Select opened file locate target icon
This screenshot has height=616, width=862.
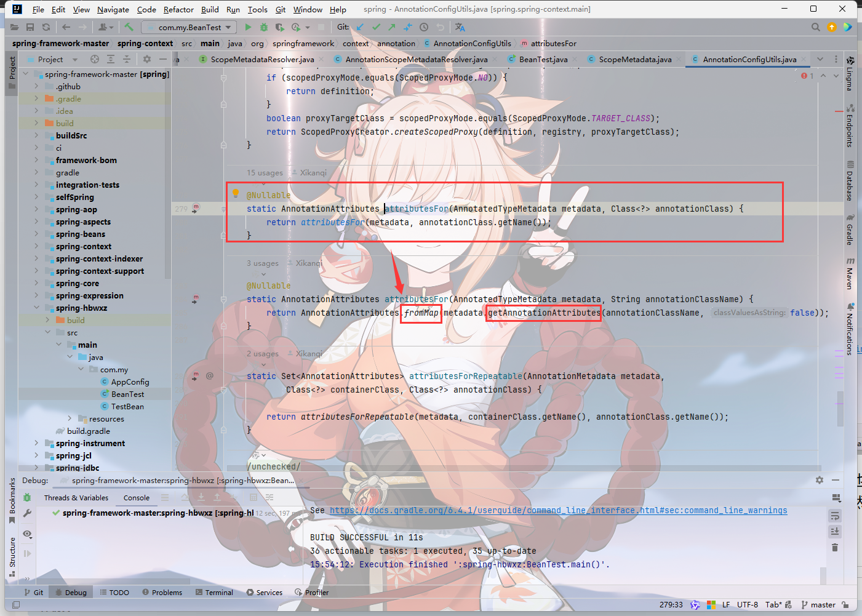pyautogui.click(x=95, y=59)
